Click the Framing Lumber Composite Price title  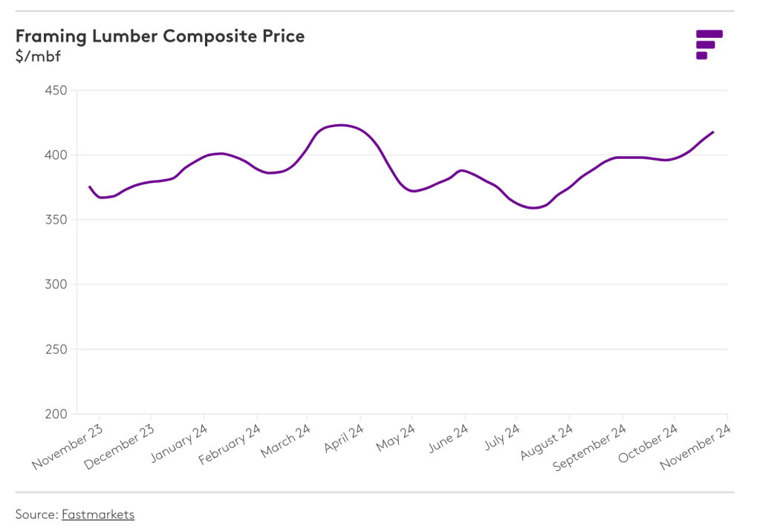coord(160,36)
